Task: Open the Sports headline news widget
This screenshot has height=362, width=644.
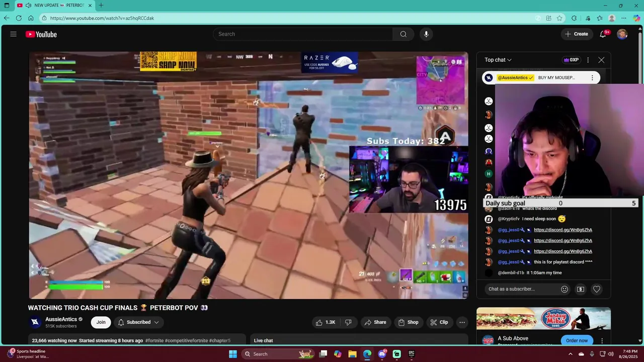Action: pyautogui.click(x=29, y=354)
